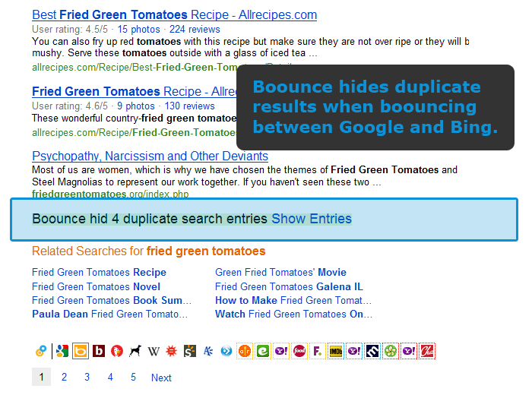Click the blue 'A' star icon
Viewport: 532px width, 395px height.
point(208,351)
